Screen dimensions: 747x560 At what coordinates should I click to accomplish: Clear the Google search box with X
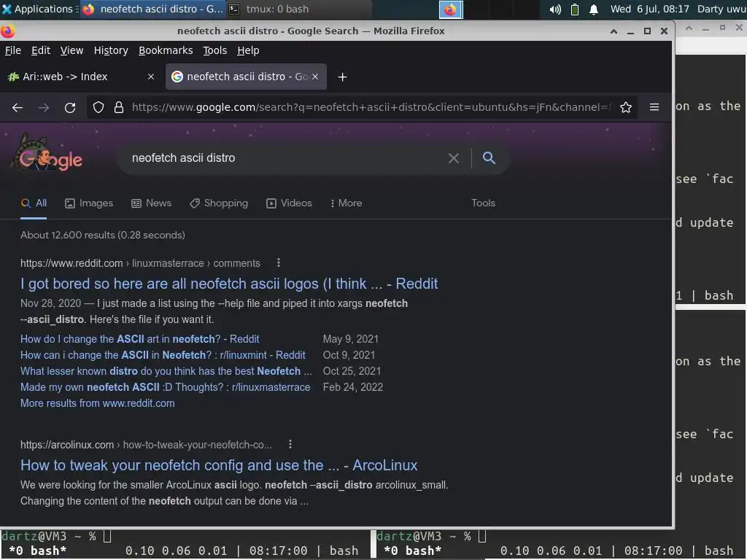point(454,158)
